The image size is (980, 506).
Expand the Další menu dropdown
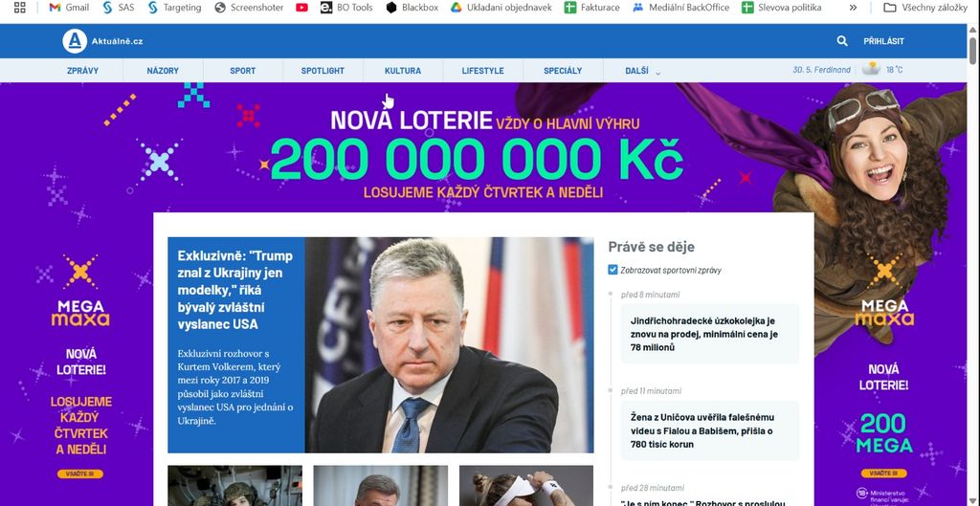pos(642,71)
